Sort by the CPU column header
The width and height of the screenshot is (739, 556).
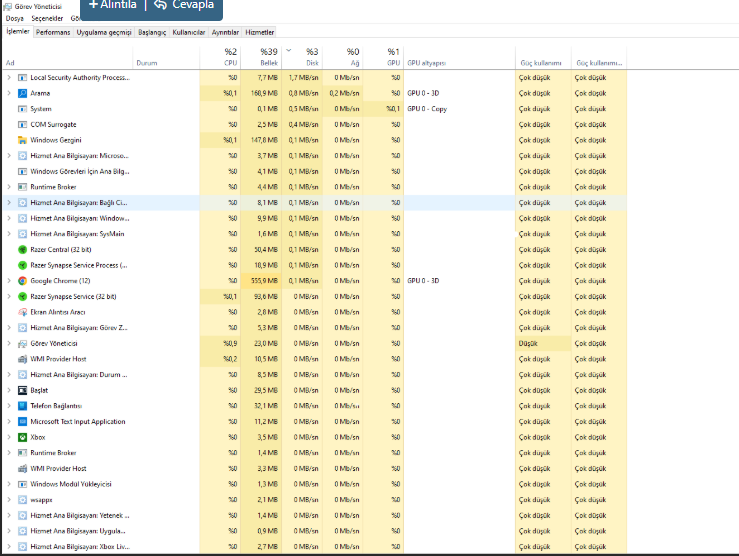220,57
